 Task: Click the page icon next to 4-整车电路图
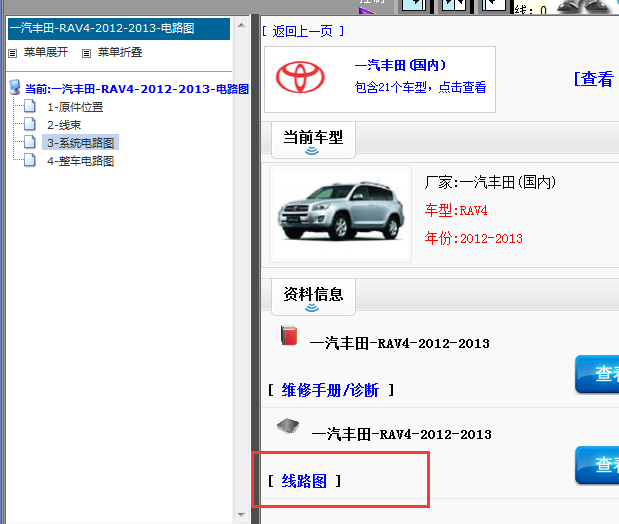point(30,160)
